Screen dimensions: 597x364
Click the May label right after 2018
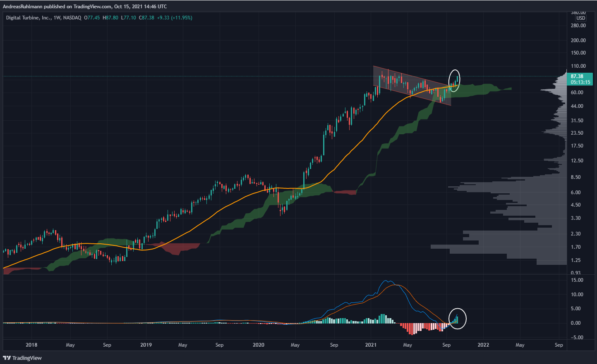click(70, 345)
